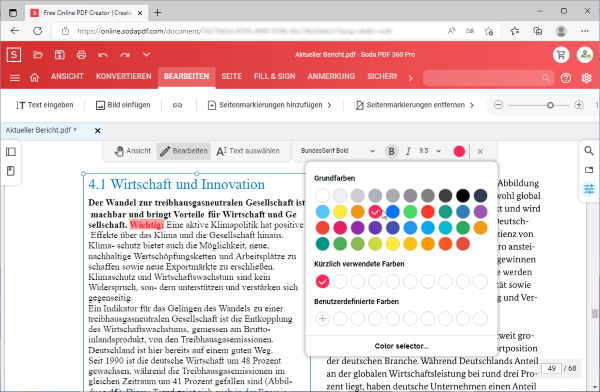600x392 pixels.
Task: Show more ribbon tabs with arrow
Action: pos(410,78)
